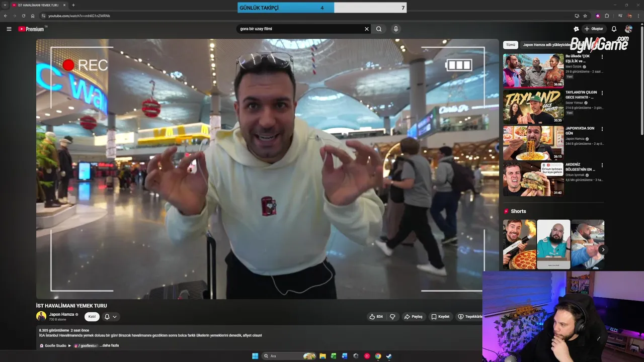This screenshot has width=644, height=362.
Task: Like the video with 834 likes
Action: click(376, 317)
